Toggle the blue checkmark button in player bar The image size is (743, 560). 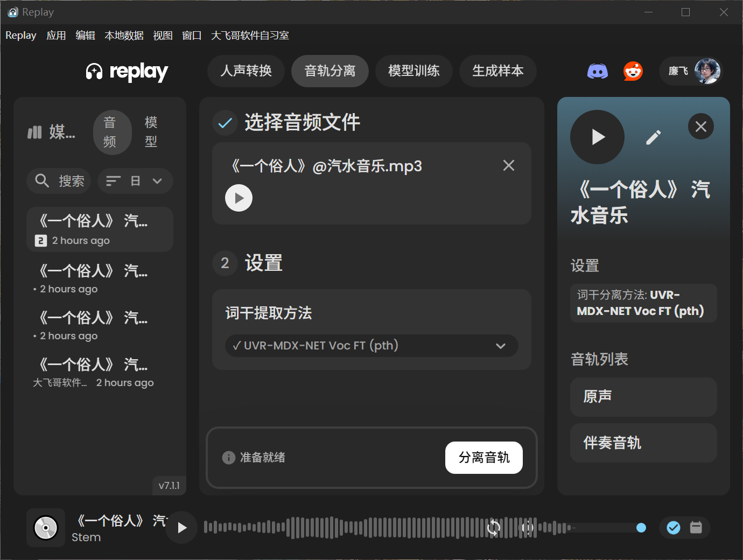[674, 528]
